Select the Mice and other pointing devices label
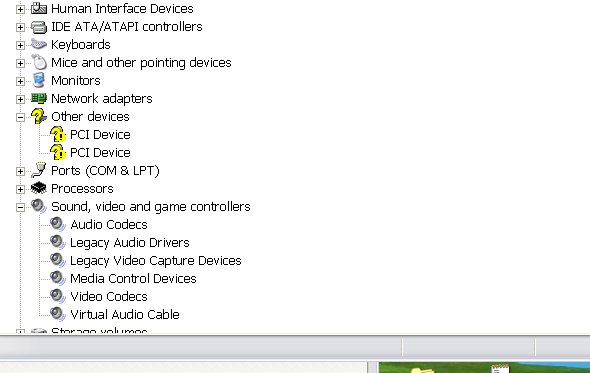 click(141, 63)
